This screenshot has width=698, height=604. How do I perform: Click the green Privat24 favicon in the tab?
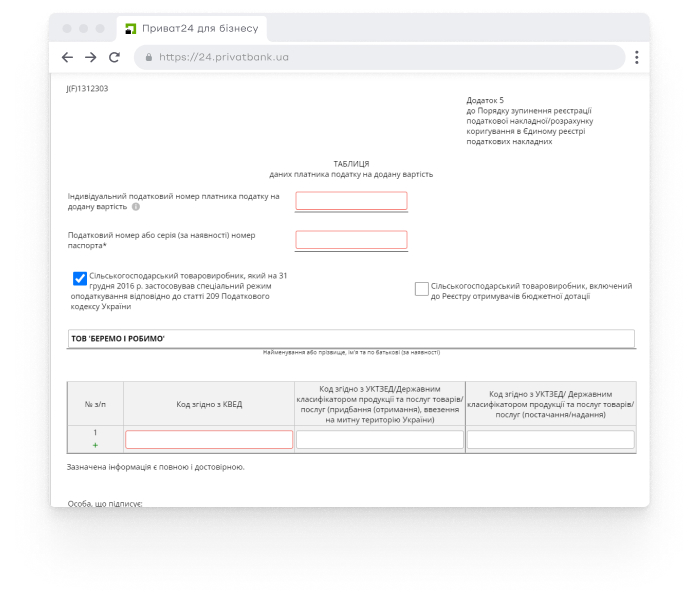click(130, 29)
